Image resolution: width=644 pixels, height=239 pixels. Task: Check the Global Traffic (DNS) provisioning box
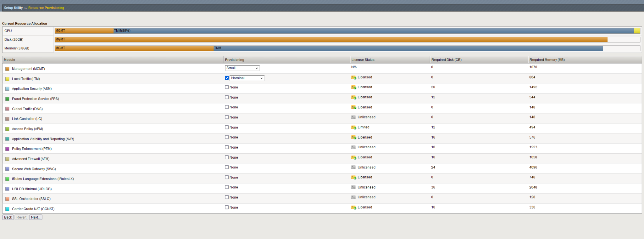227,107
